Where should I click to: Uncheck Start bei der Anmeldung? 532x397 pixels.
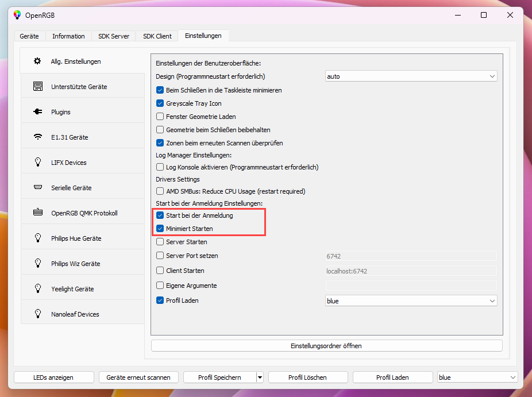(x=160, y=215)
